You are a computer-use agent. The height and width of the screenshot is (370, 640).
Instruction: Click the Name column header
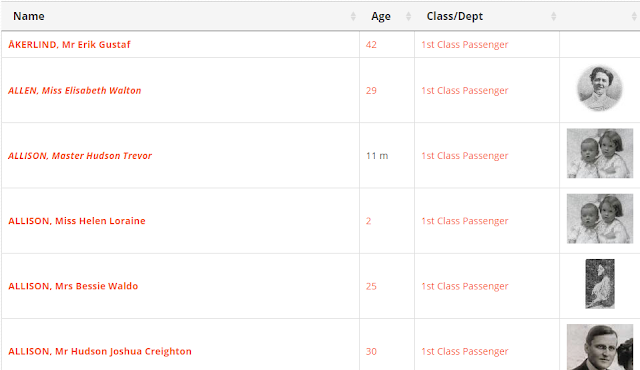pos(29,16)
